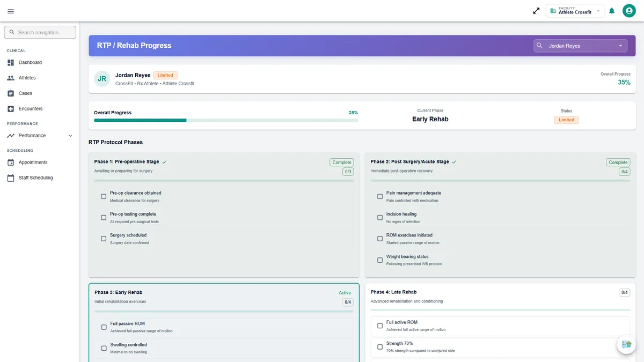This screenshot has width=644, height=362.
Task: Click the Appointments calendar icon
Action: point(11,162)
